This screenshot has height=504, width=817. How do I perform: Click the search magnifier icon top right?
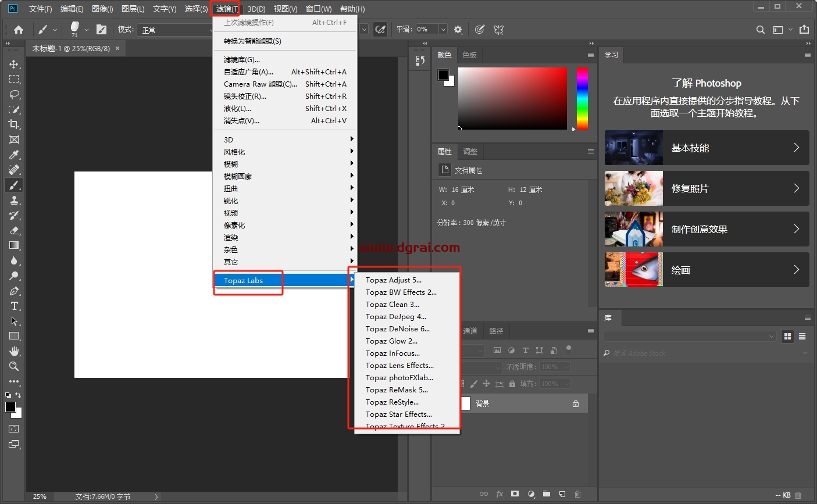click(x=761, y=30)
